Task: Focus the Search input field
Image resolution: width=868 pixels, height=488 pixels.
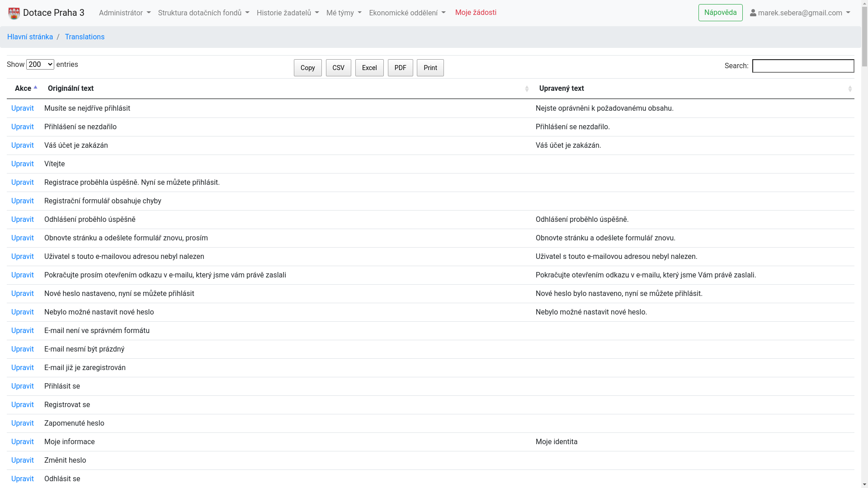Action: [803, 66]
